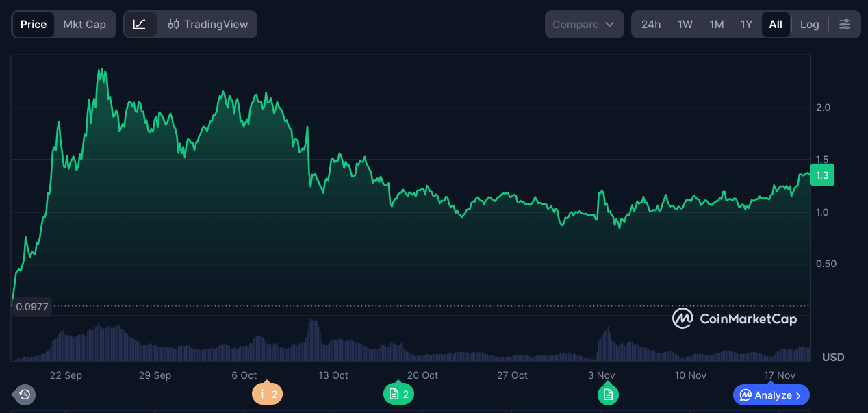The height and width of the screenshot is (413, 868).
Task: Open chart settings sliders icon
Action: [845, 25]
